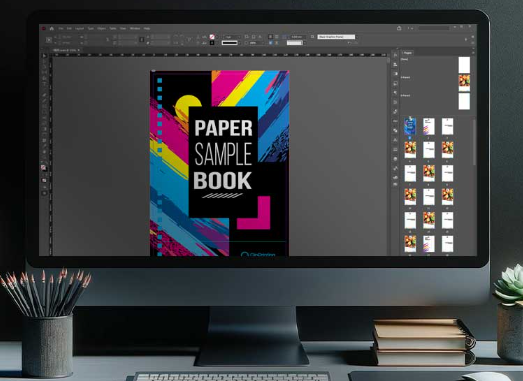Open the Help menu

click(147, 29)
